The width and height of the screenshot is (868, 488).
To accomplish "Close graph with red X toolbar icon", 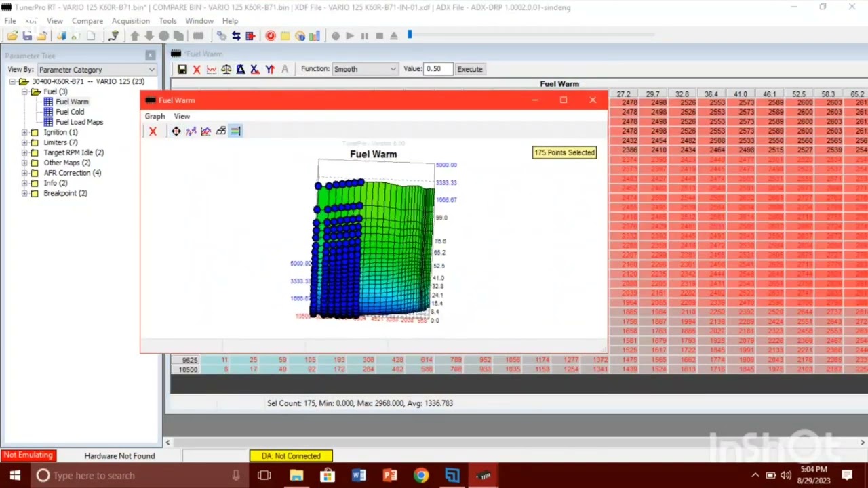I will 153,131.
